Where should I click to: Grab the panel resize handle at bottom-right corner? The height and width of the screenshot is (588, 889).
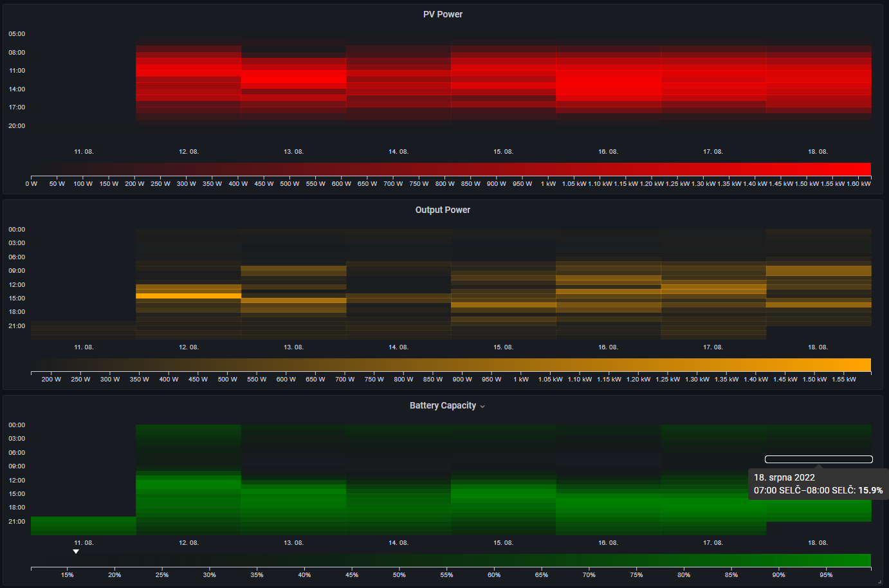(x=880, y=582)
